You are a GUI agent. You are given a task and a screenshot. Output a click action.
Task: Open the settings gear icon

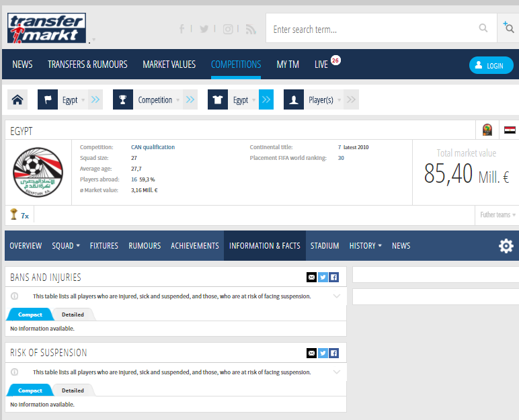coord(506,246)
